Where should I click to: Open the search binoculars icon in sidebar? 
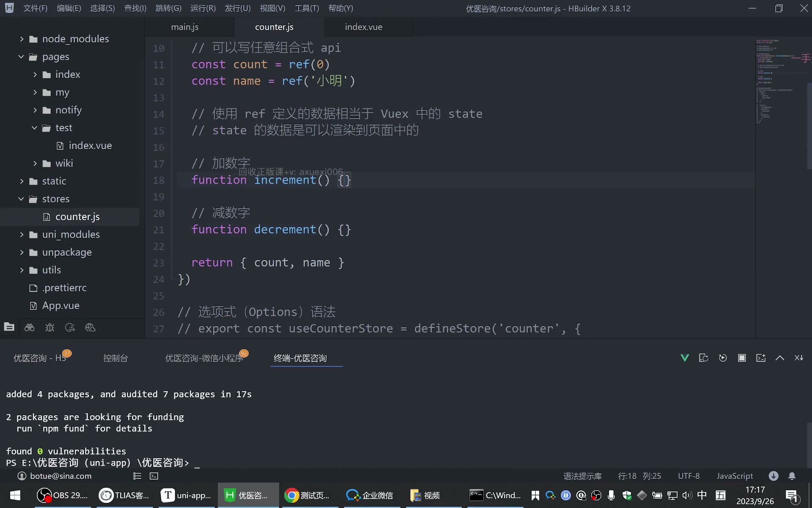point(30,327)
